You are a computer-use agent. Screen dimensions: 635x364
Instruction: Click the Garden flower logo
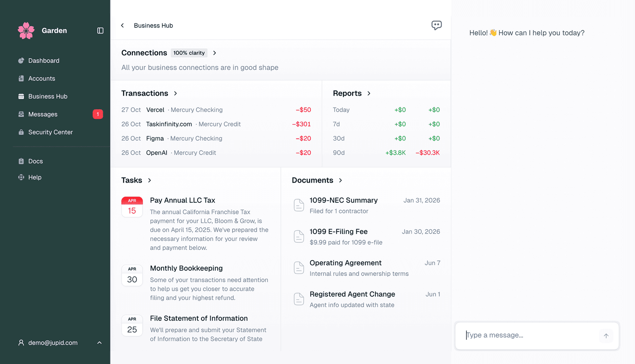(x=26, y=30)
